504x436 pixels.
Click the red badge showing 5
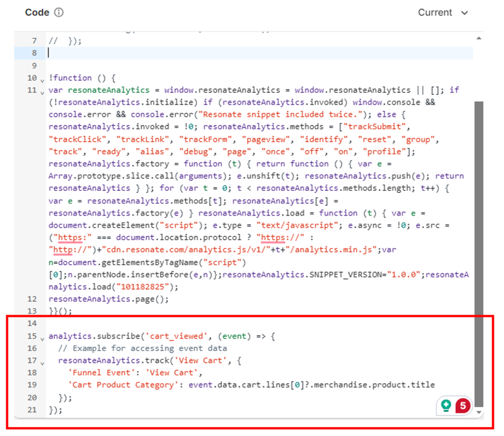coord(463,406)
